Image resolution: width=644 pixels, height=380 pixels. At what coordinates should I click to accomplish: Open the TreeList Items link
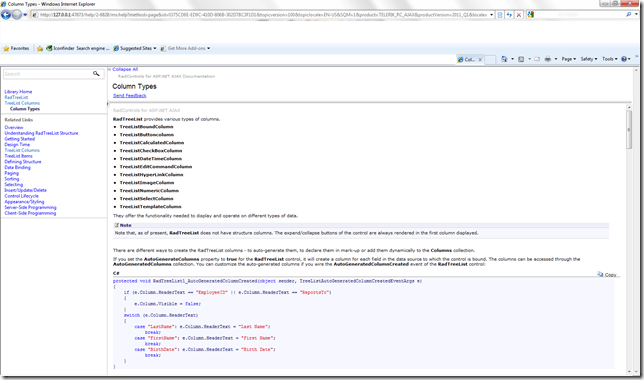pyautogui.click(x=18, y=156)
